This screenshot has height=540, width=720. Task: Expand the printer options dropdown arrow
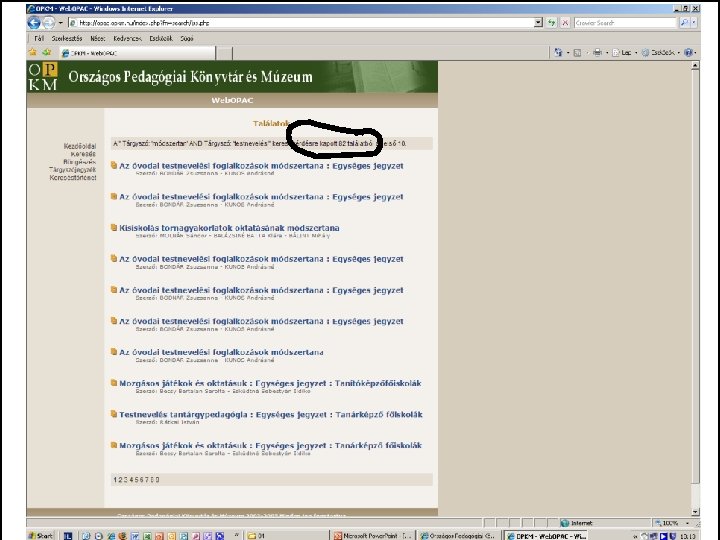(x=607, y=53)
